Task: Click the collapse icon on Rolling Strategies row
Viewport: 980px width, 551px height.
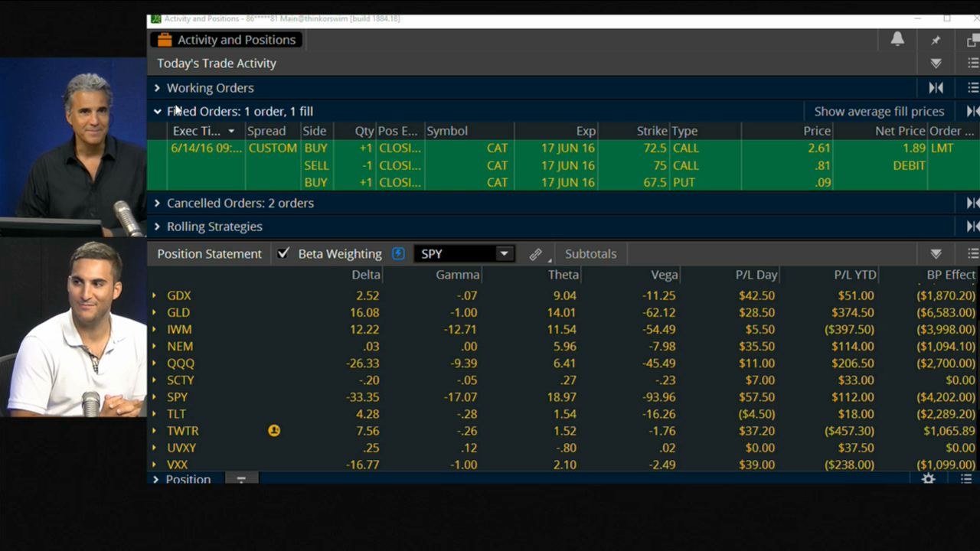Action: pos(973,227)
